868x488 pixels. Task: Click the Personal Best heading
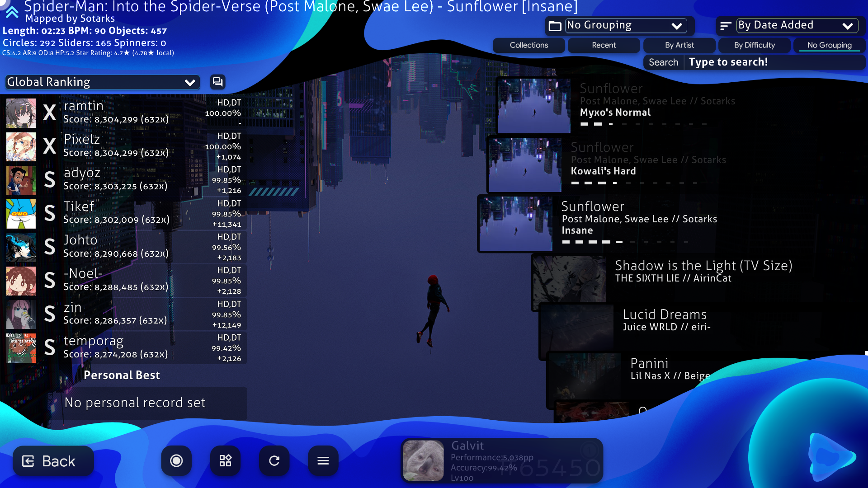click(122, 375)
